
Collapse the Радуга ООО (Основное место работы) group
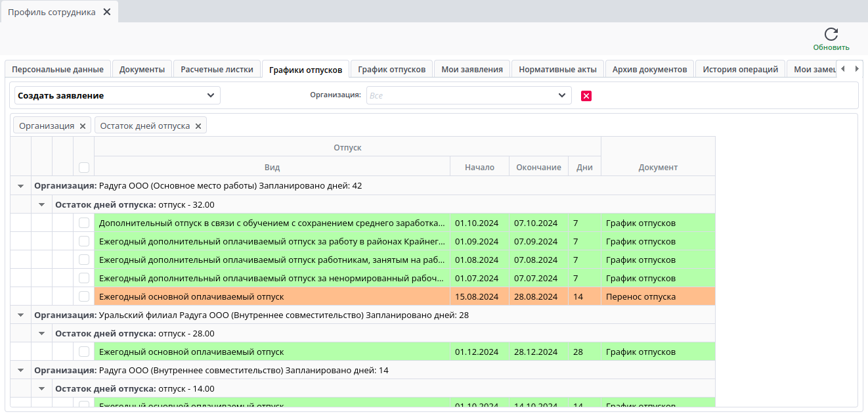(x=20, y=186)
